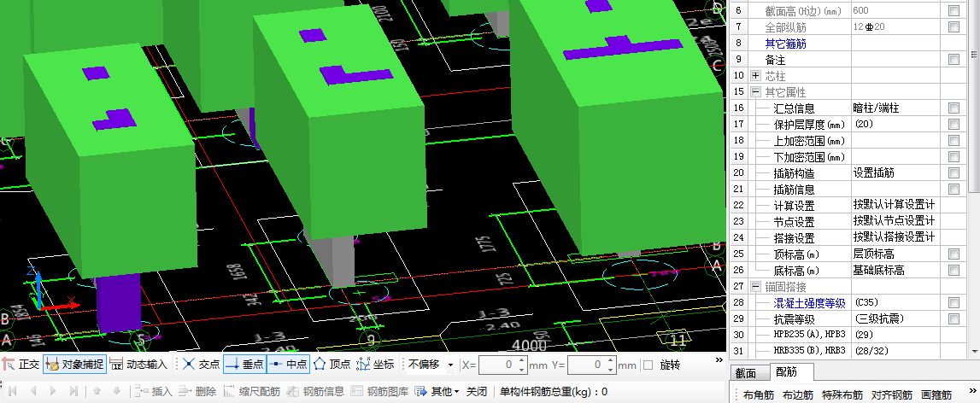Check the box for 保护层厚度 row
The image size is (980, 403).
pos(954,125)
